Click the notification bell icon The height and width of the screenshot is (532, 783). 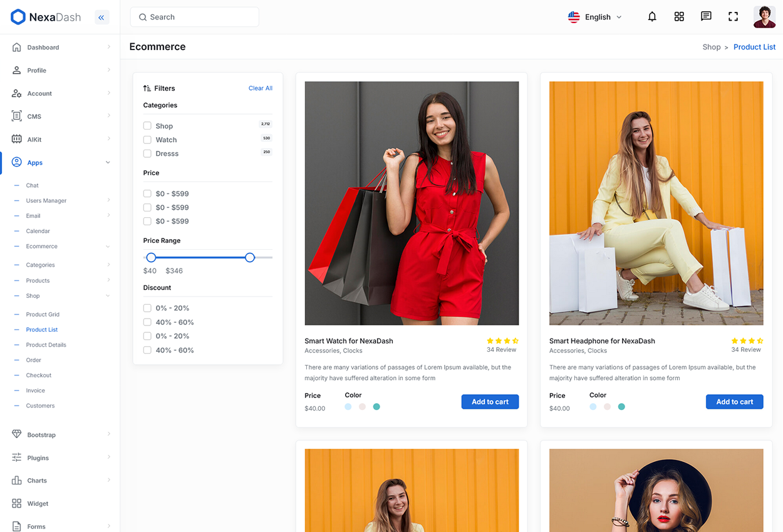[652, 17]
